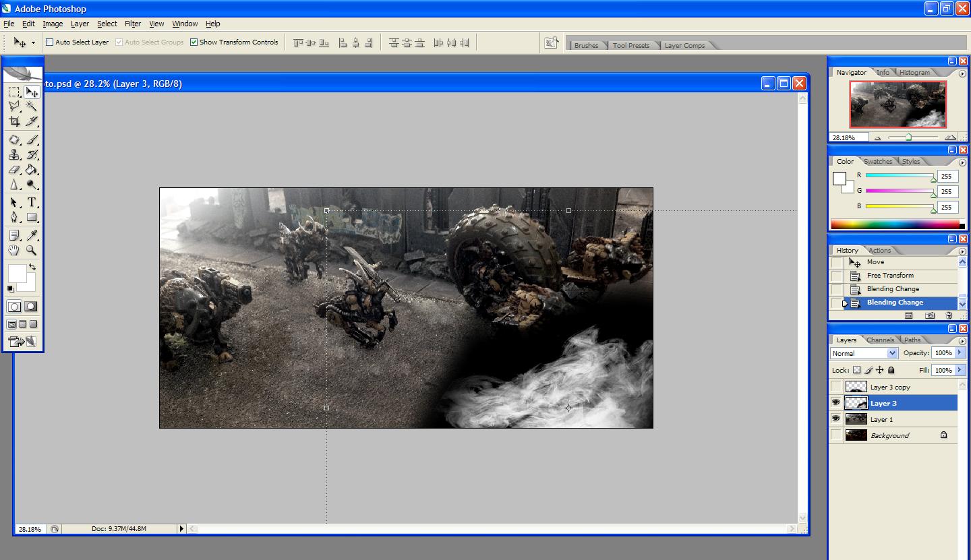Select the Rectangle shape tool
Image resolution: width=971 pixels, height=560 pixels.
[32, 218]
